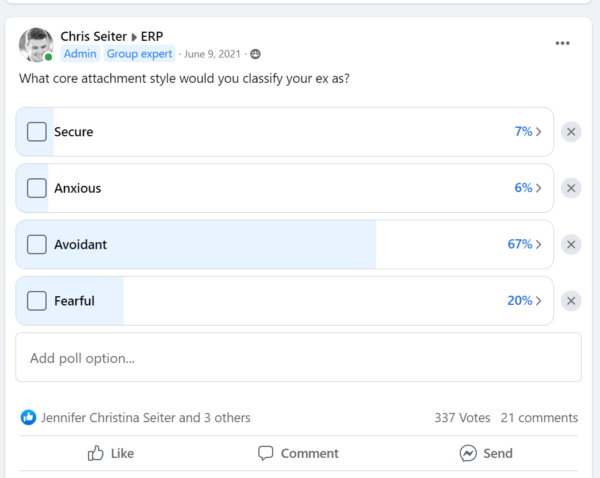The width and height of the screenshot is (600, 478).
Task: Tick the Fearful poll checkbox
Action: [x=37, y=301]
